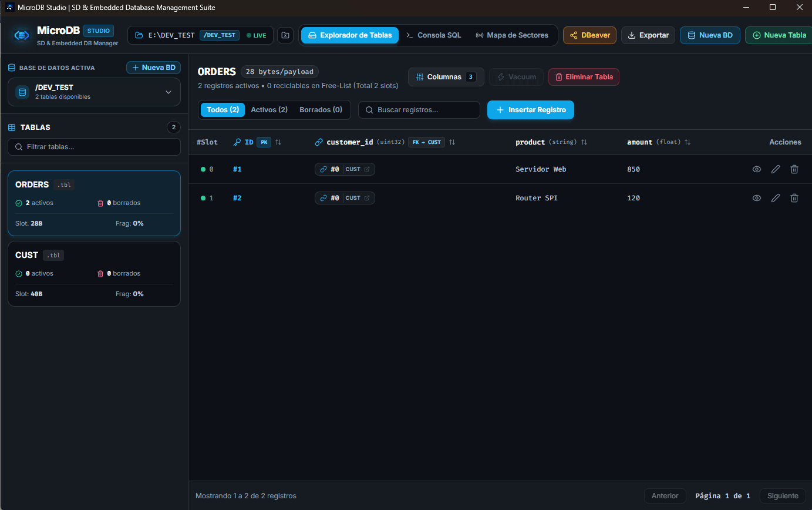Click the close-database folder icon beside LIVE

click(285, 35)
